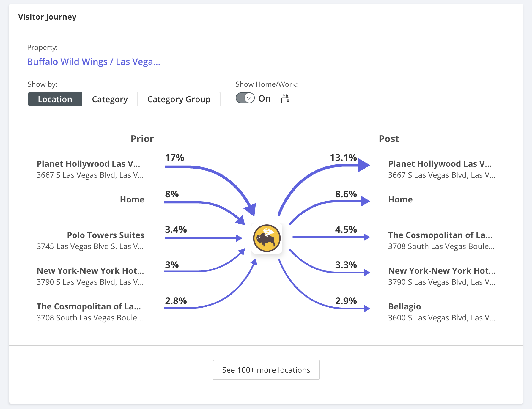Click the Show by label
Image resolution: width=532 pixels, height=409 pixels.
coord(43,84)
